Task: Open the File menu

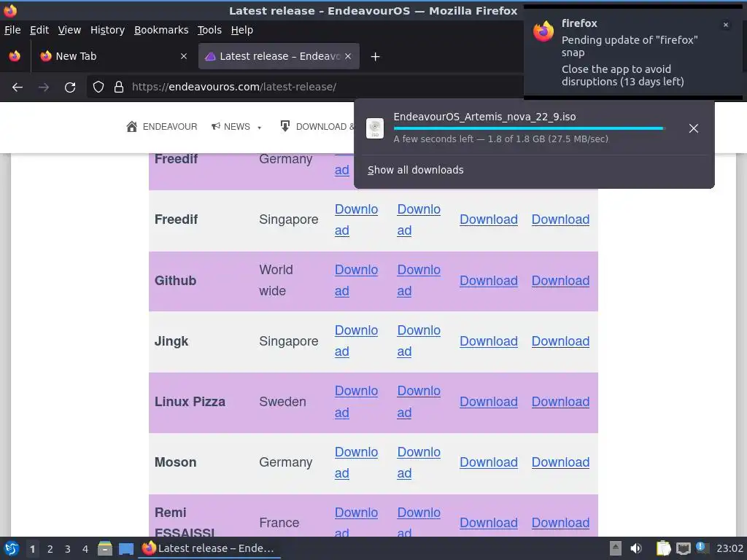Action: 12,30
